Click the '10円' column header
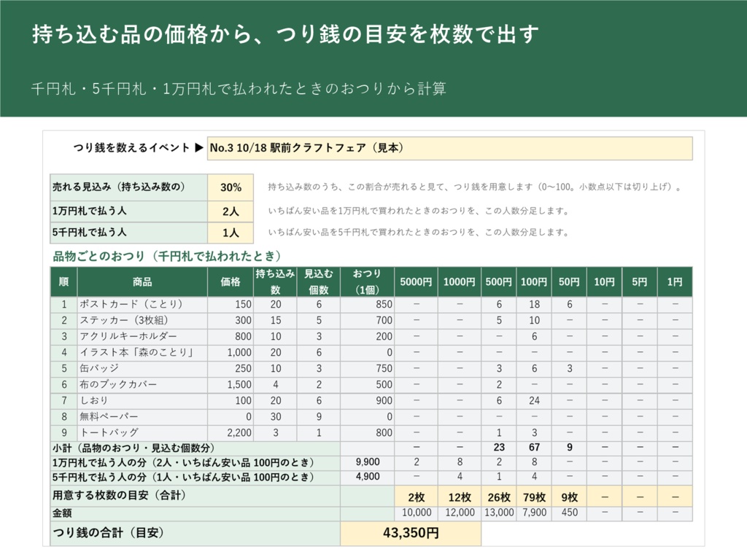 (x=605, y=282)
